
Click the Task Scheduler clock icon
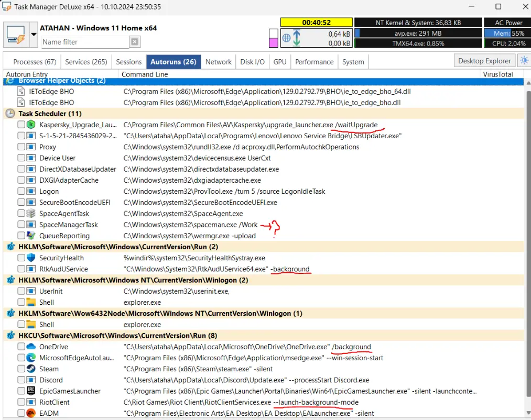click(10, 113)
